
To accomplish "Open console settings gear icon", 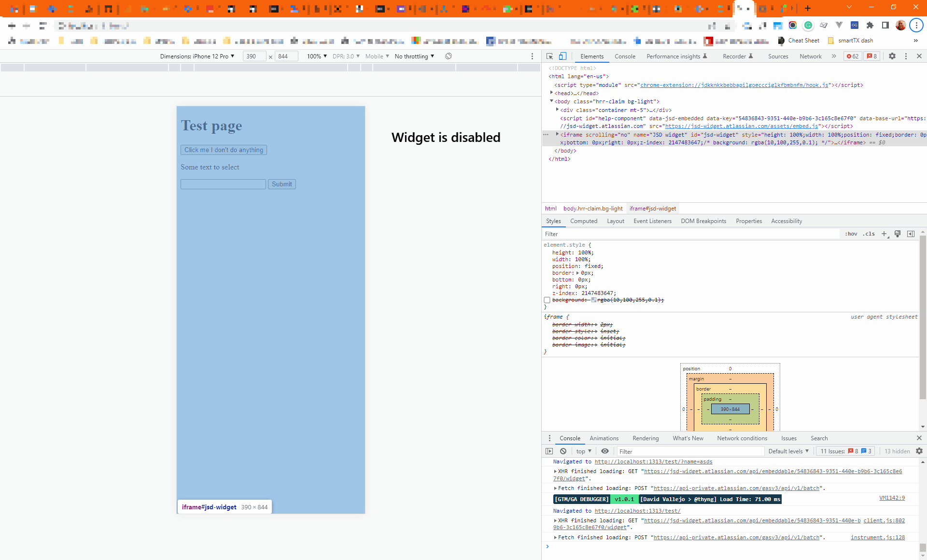I will point(919,451).
